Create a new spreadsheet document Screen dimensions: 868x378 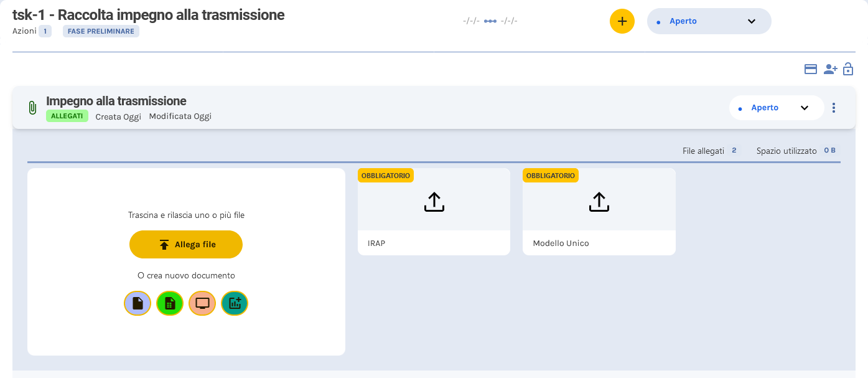click(170, 303)
